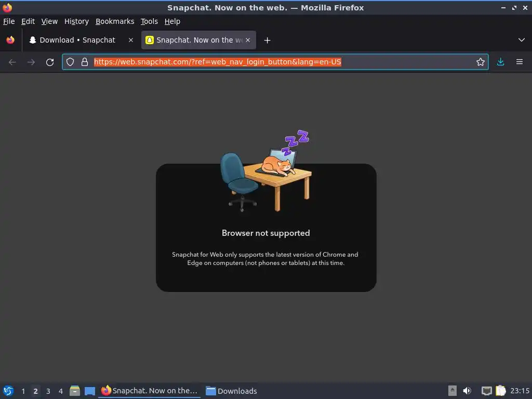The height and width of the screenshot is (399, 532).
Task: Maximize the Firefox window
Action: point(514,7)
